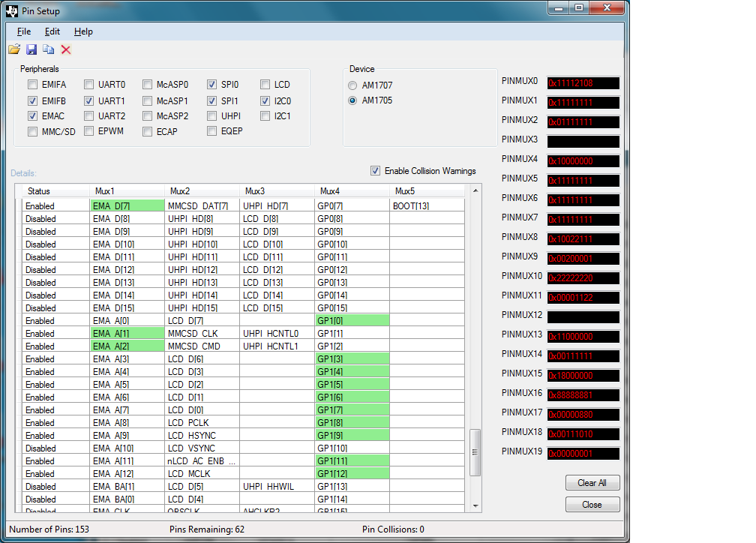The width and height of the screenshot is (756, 543).
Task: Click the Pin Collisions status text
Action: click(x=393, y=529)
